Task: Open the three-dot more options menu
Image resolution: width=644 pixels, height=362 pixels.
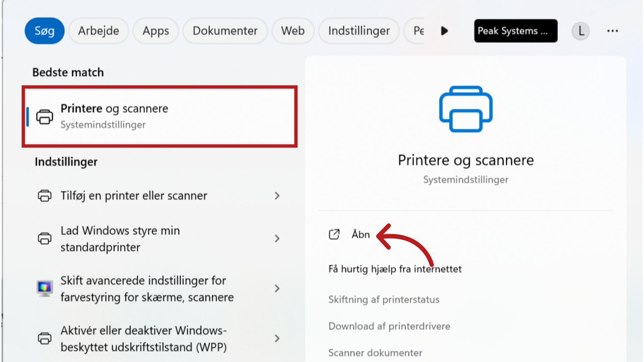Action: (612, 31)
